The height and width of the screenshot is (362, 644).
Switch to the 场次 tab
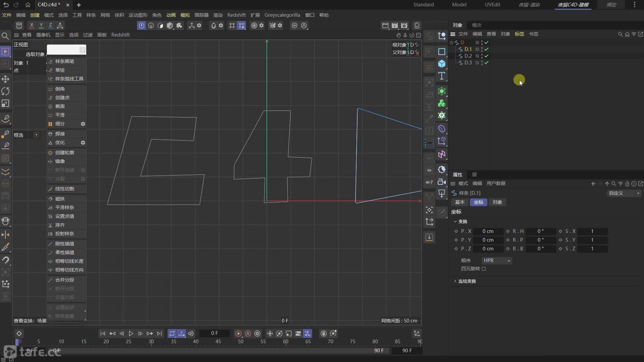point(476,25)
